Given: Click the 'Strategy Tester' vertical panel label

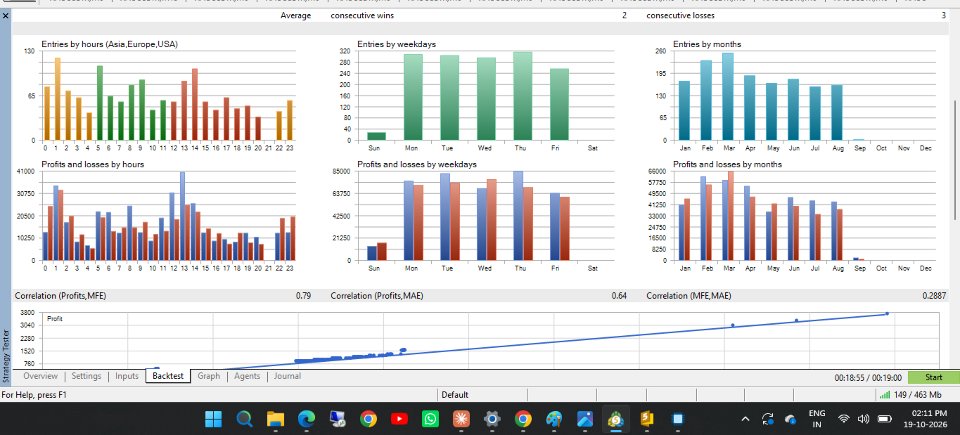Looking at the screenshot, I should click(6, 355).
